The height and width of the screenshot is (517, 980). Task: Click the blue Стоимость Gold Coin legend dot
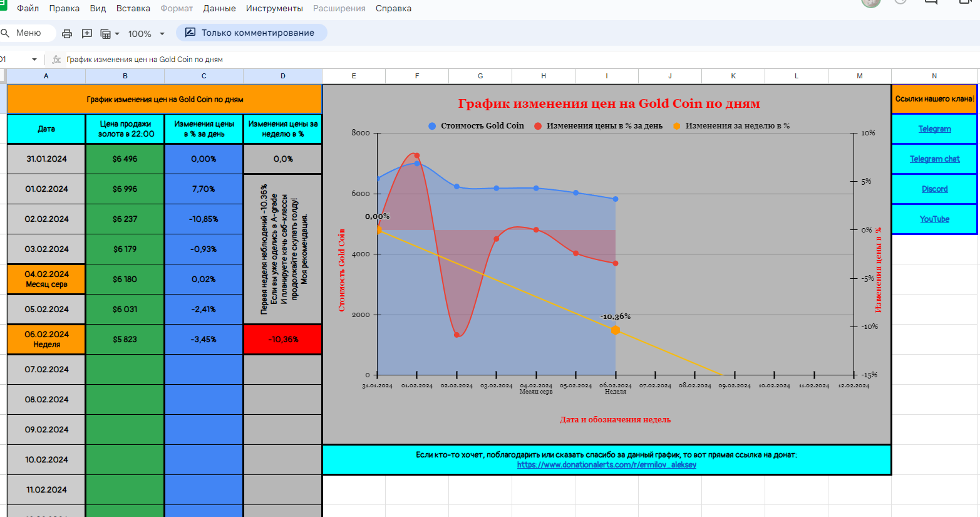coord(432,126)
